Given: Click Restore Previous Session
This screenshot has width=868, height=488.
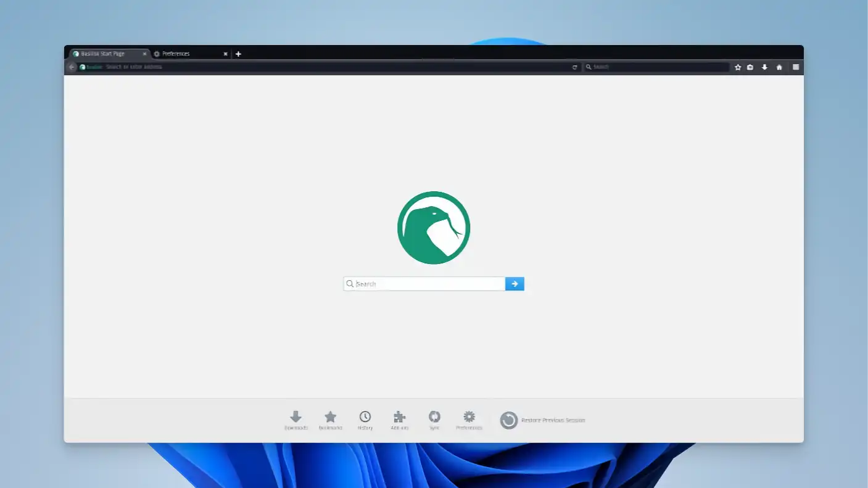Looking at the screenshot, I should click(x=543, y=420).
